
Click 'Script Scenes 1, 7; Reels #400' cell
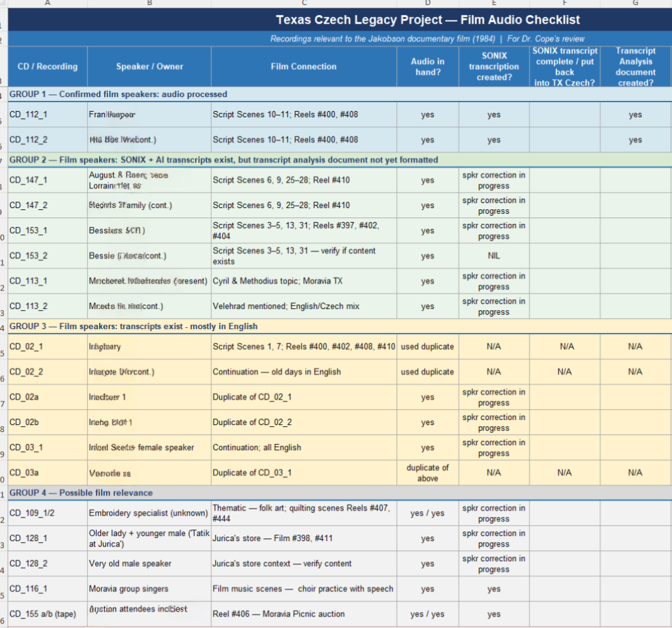(304, 347)
